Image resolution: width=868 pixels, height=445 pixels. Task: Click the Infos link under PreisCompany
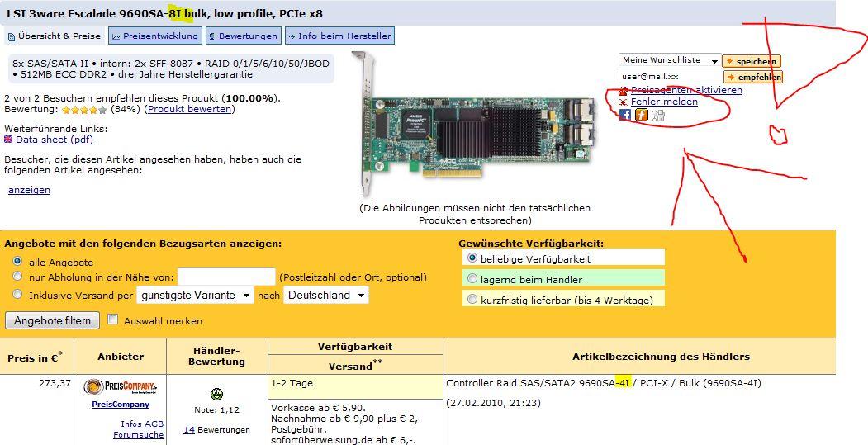point(131,424)
